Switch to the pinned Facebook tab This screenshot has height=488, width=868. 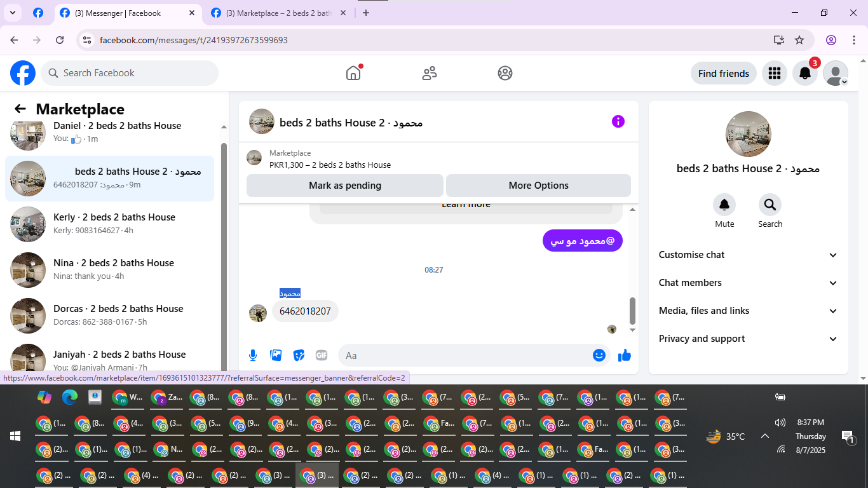tap(38, 13)
